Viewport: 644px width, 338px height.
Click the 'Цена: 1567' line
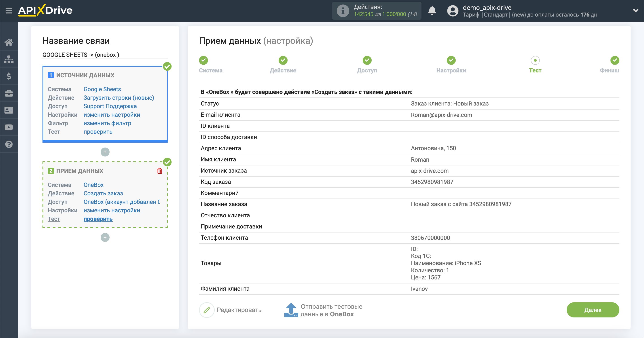click(426, 277)
